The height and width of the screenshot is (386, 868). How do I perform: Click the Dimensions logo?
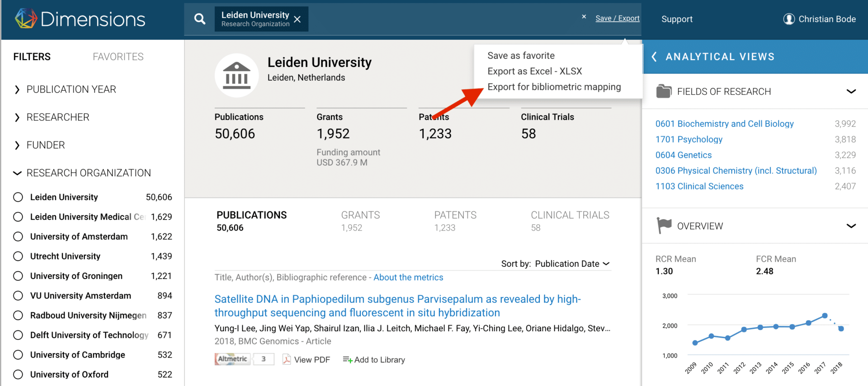point(80,19)
